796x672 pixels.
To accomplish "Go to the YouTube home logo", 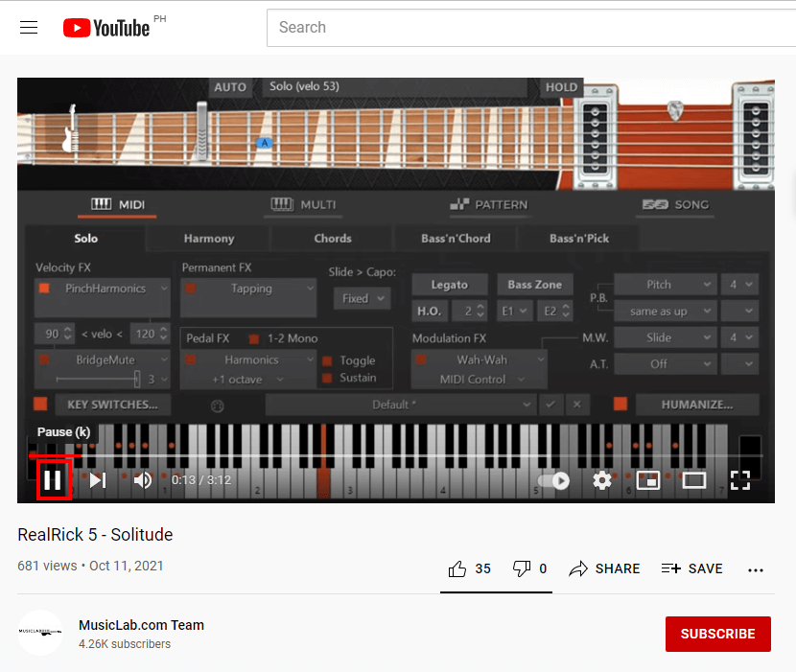I will point(106,28).
